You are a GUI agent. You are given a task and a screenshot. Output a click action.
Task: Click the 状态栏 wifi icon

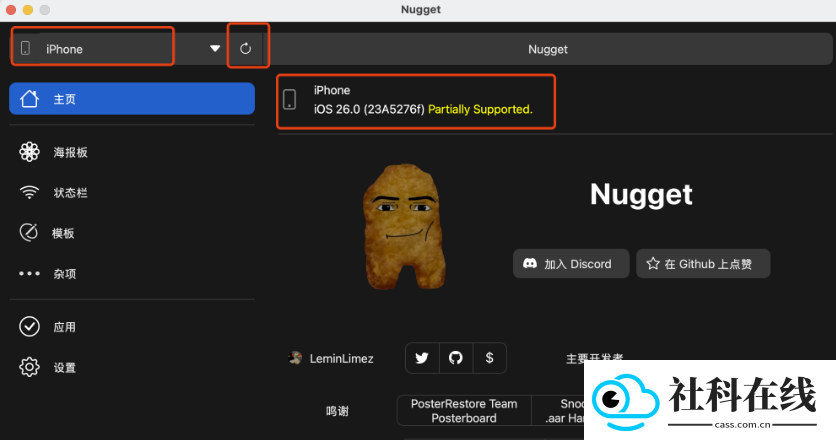click(x=29, y=193)
